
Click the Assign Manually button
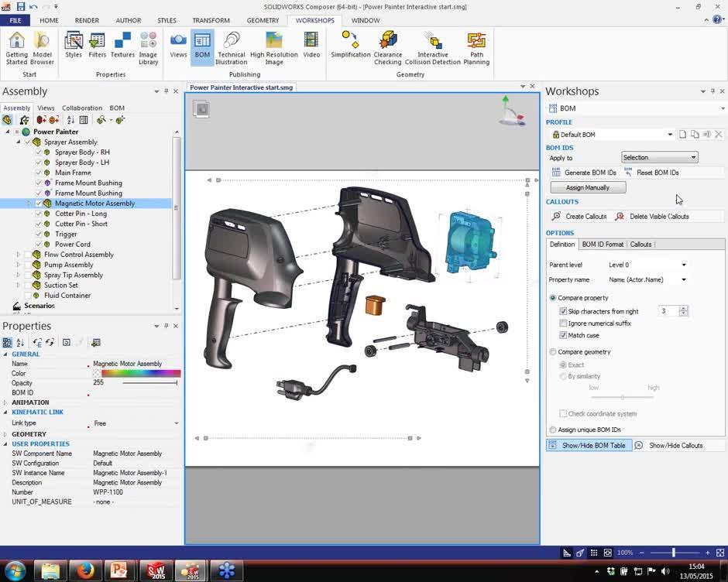coord(589,187)
